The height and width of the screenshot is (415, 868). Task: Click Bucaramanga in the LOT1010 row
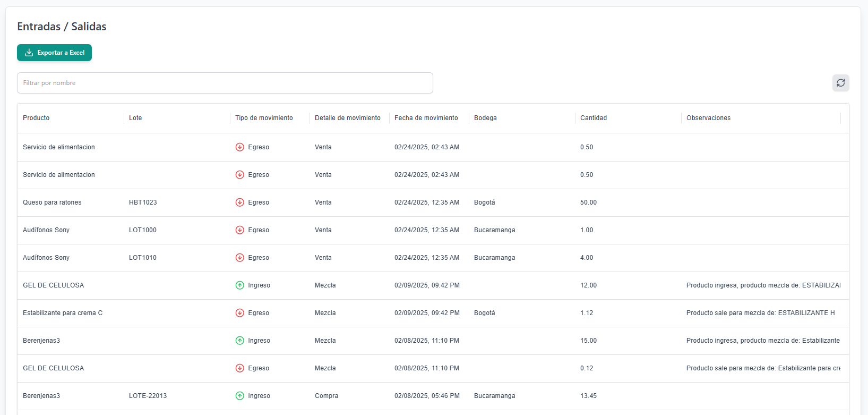click(x=495, y=258)
